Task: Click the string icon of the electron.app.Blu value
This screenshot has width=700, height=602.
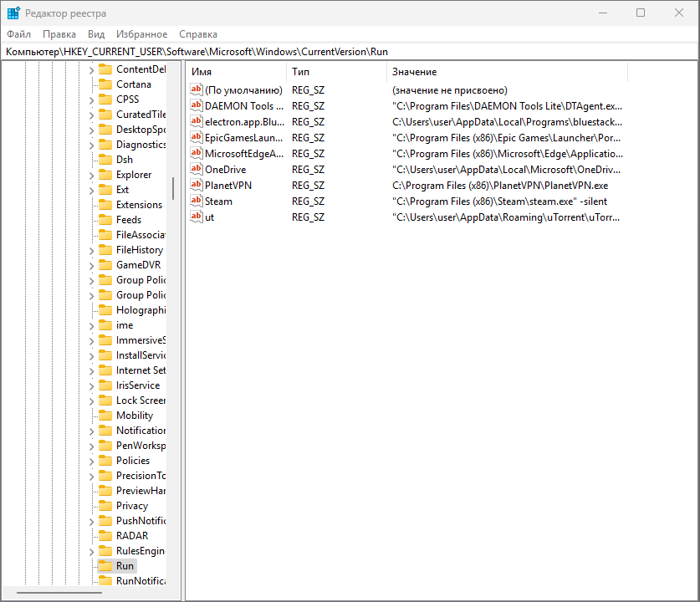Action: [197, 121]
